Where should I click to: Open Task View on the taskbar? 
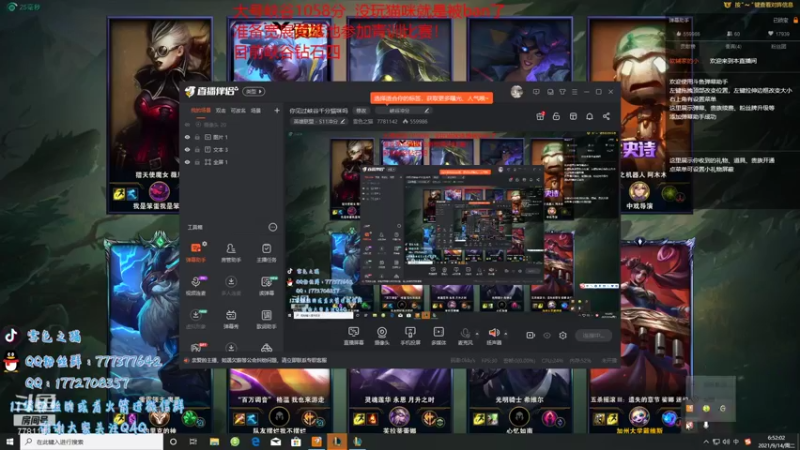click(193, 442)
